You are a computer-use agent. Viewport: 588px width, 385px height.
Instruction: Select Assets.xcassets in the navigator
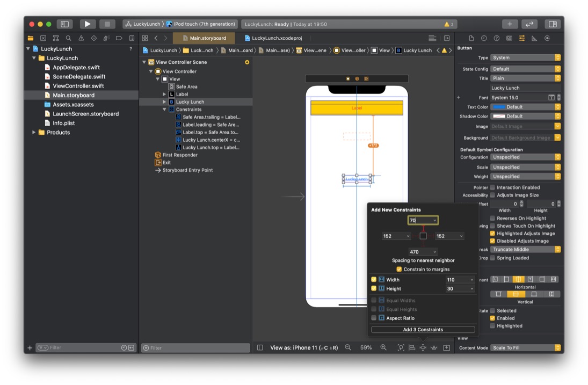(72, 105)
